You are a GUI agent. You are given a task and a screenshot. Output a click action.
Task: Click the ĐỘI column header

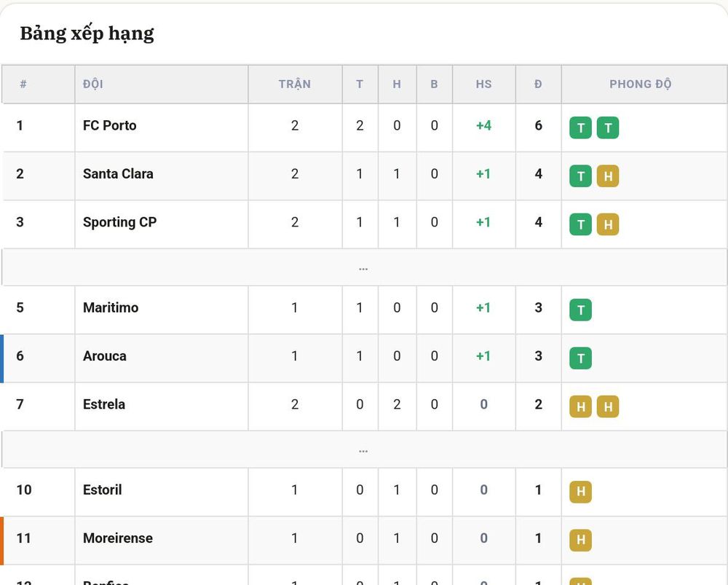[93, 84]
